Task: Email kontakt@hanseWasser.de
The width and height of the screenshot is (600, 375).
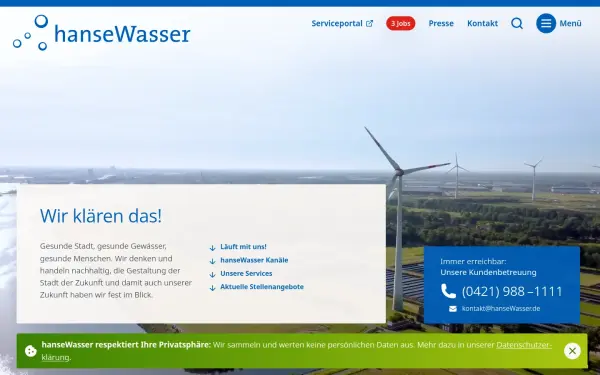Action: coord(501,308)
